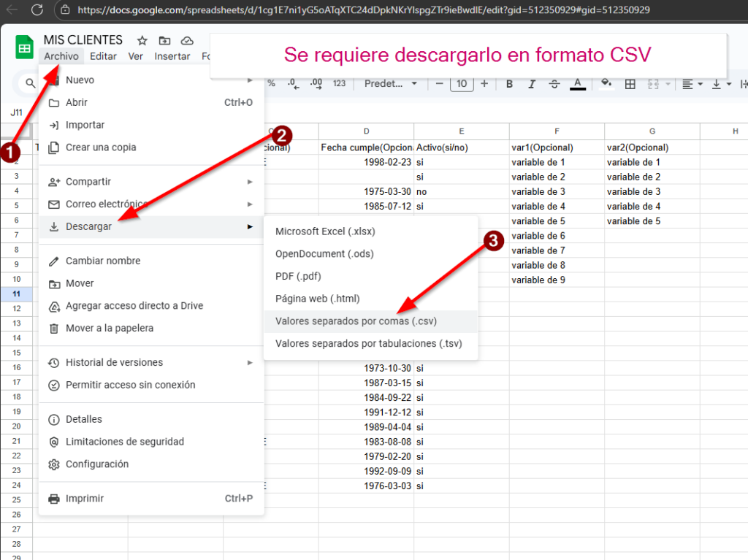Toggle italic formatting
Screen dimensions: 748x560
(532, 84)
